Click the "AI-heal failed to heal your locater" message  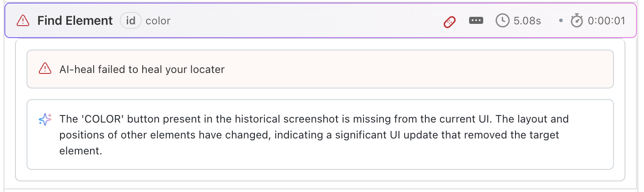pos(142,69)
